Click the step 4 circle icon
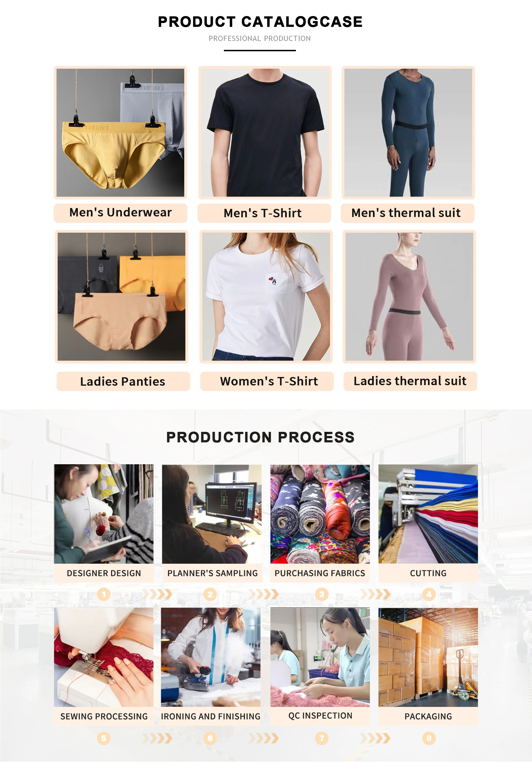 pyautogui.click(x=429, y=594)
